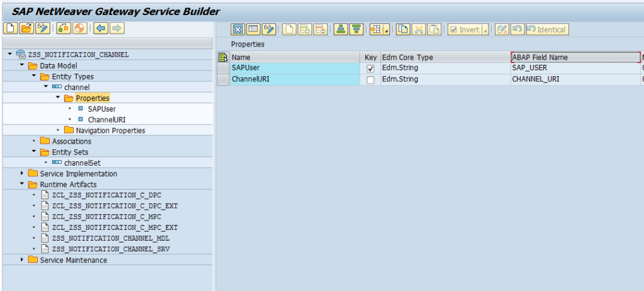Collapse the Properties folder in tree

point(58,98)
